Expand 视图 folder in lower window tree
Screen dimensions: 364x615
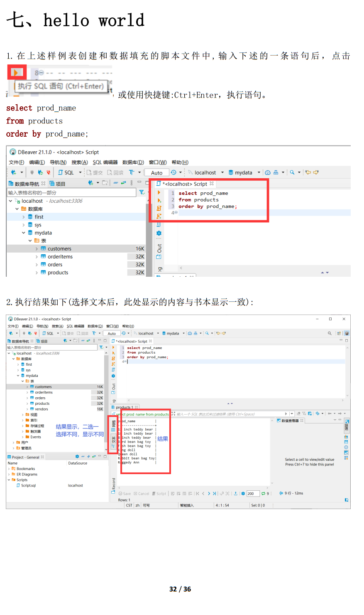point(22,415)
